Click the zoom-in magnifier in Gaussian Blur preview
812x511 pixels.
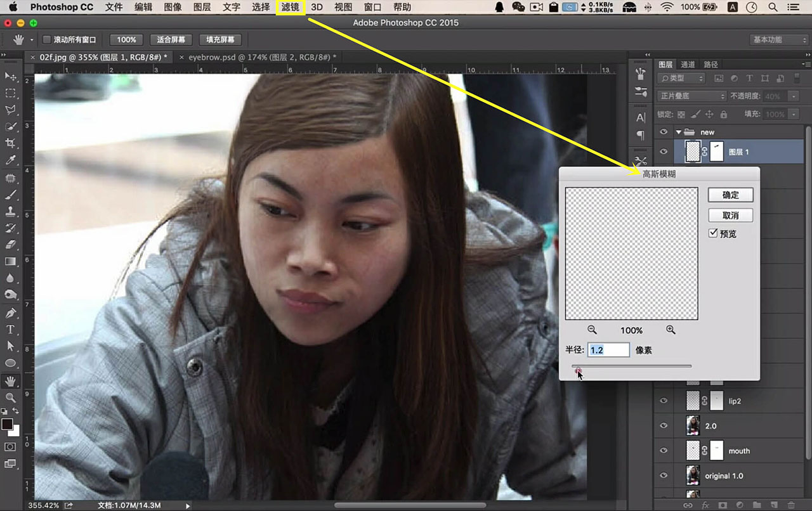[671, 330]
